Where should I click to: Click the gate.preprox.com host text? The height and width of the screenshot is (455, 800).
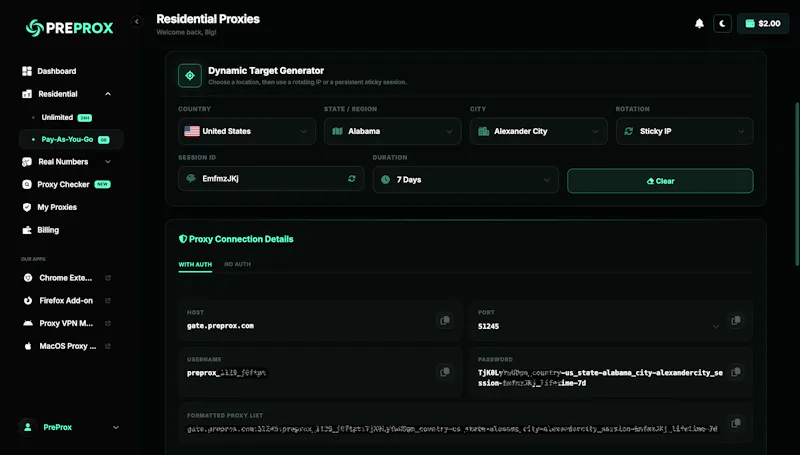click(x=220, y=326)
